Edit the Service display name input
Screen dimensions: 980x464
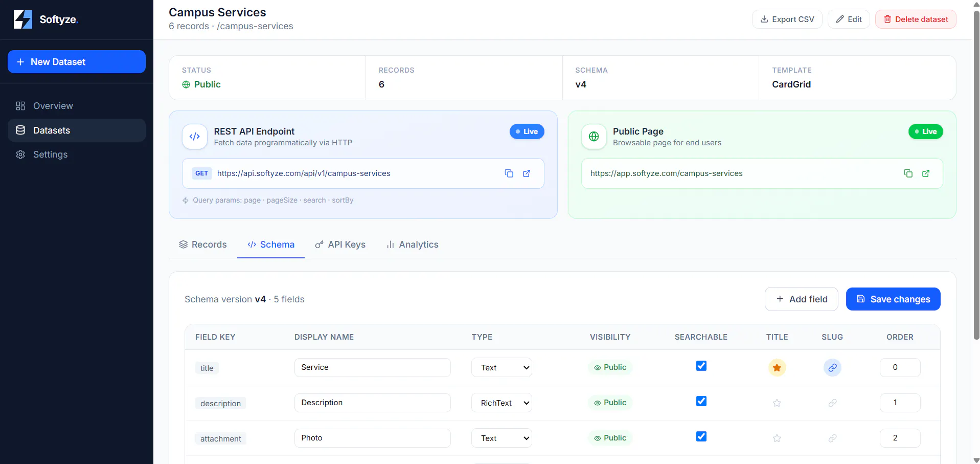373,367
